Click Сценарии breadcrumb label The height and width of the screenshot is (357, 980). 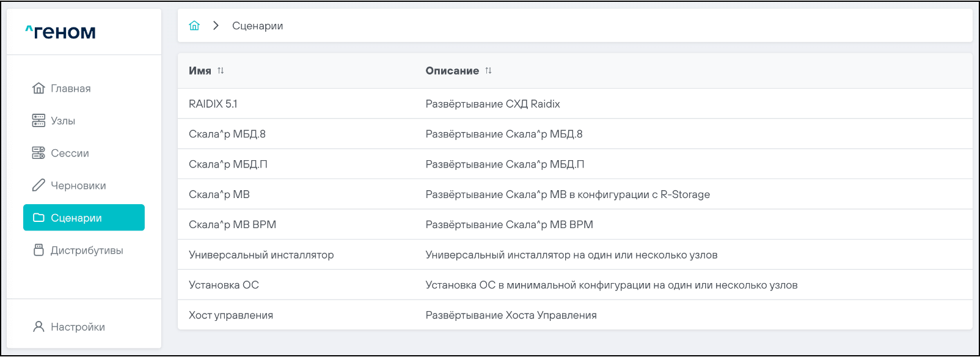[257, 26]
